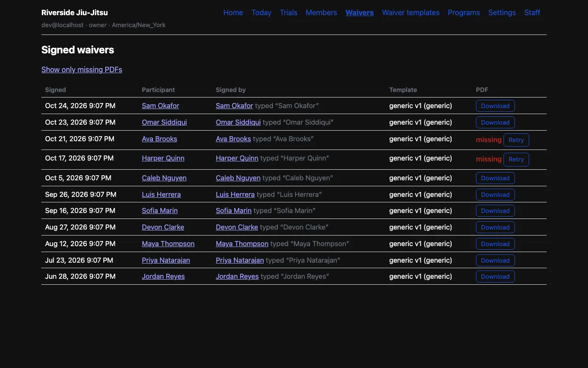The image size is (588, 368).
Task: Click signer Maya Thompson in Signed by column
Action: pos(242,244)
